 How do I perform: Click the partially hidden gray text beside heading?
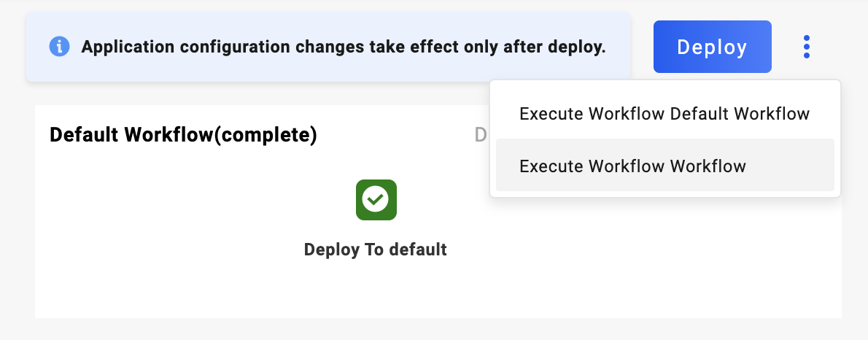coord(481,135)
